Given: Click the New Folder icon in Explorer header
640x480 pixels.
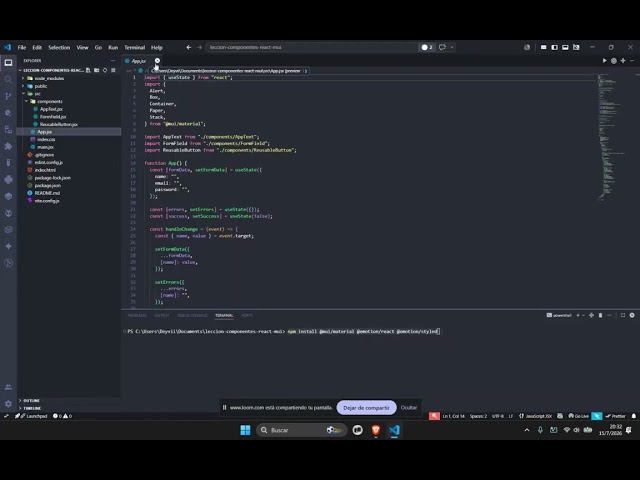Looking at the screenshot, I should tap(97, 70).
